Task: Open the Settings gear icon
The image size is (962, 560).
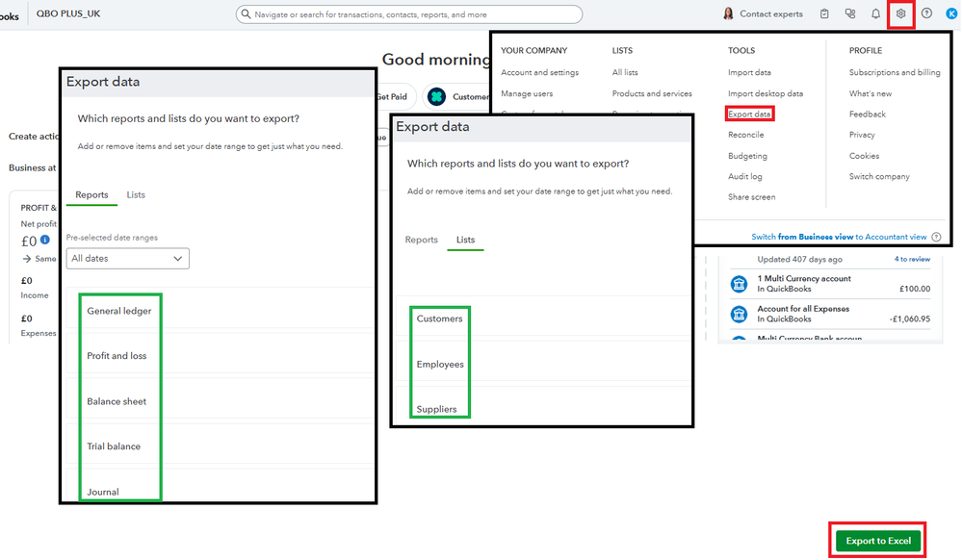Action: point(900,13)
